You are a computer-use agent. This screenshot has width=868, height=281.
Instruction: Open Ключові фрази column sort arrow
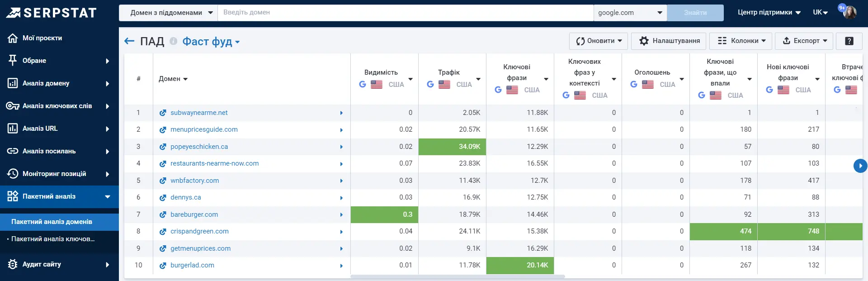click(x=546, y=79)
